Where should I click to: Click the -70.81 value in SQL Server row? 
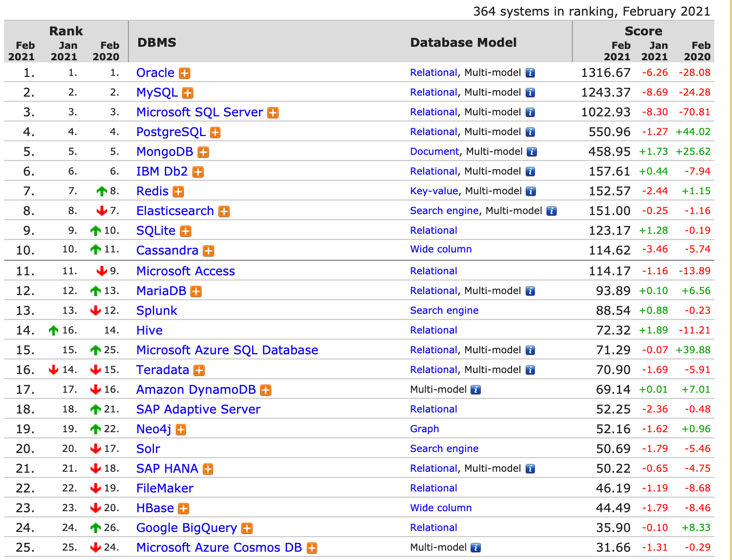coord(695,112)
